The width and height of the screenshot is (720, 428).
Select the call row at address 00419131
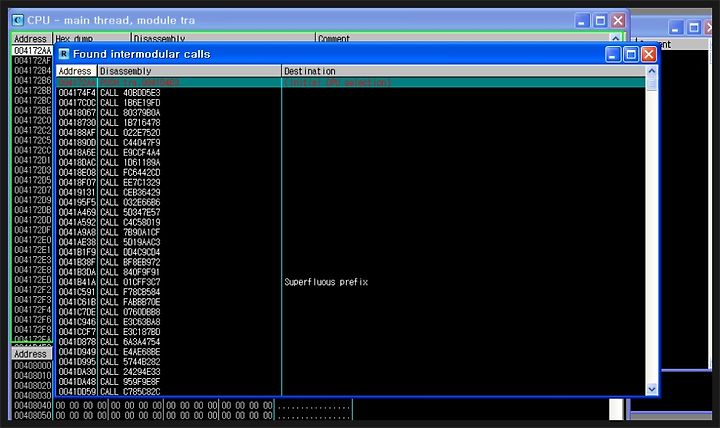click(351, 192)
